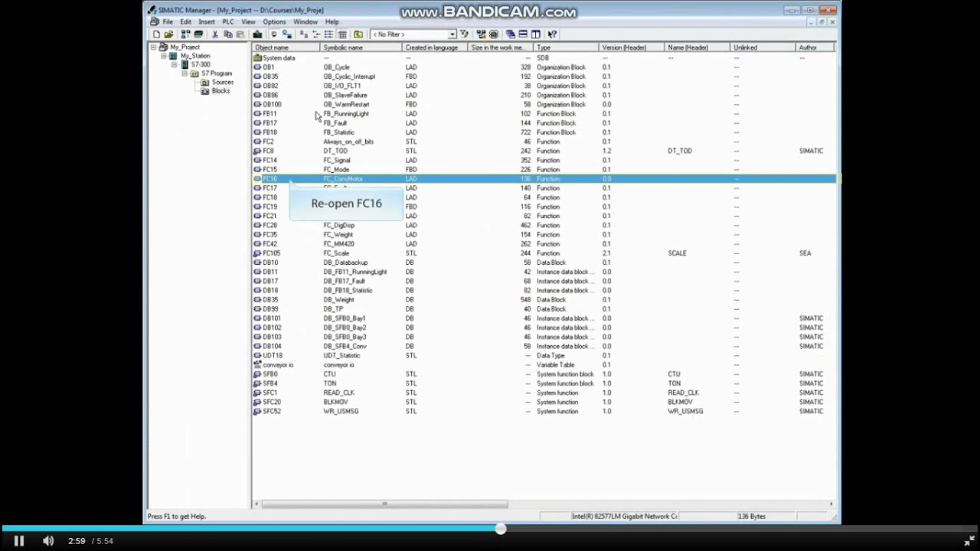Sort by Author column header

[815, 47]
